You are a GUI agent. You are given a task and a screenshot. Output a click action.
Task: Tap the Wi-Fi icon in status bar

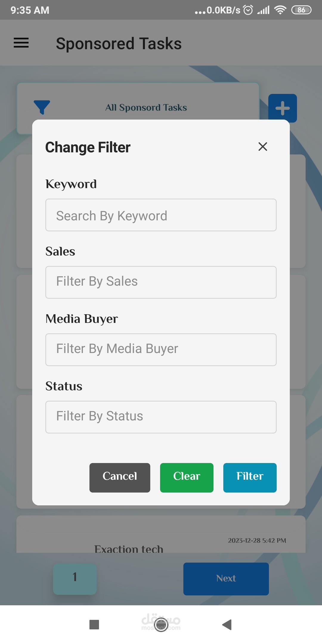click(x=280, y=10)
